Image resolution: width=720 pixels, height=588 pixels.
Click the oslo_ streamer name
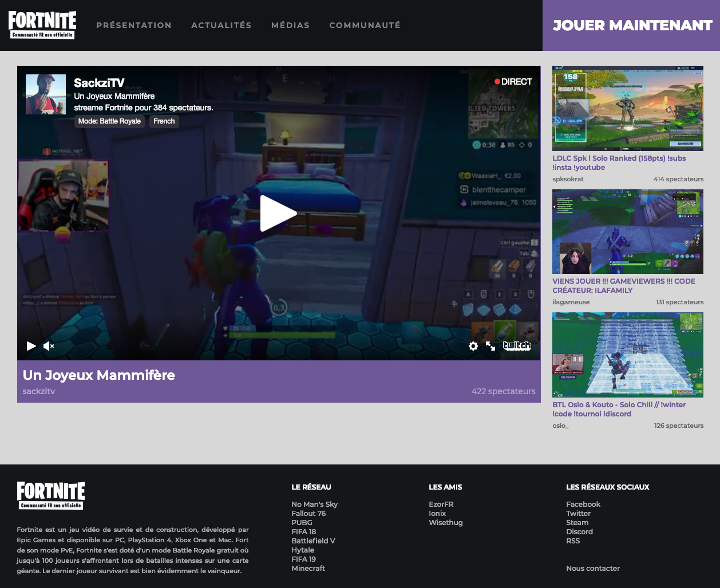(561, 426)
